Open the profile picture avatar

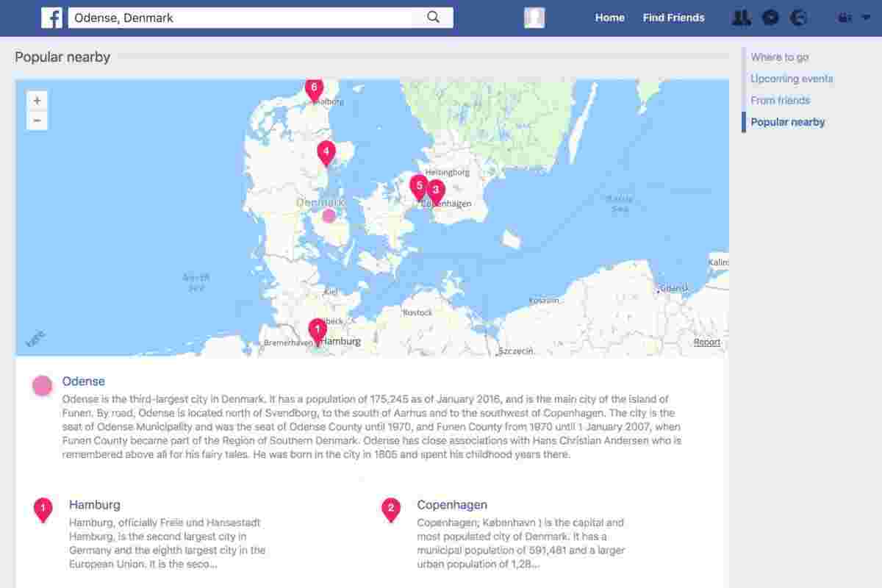pos(534,18)
